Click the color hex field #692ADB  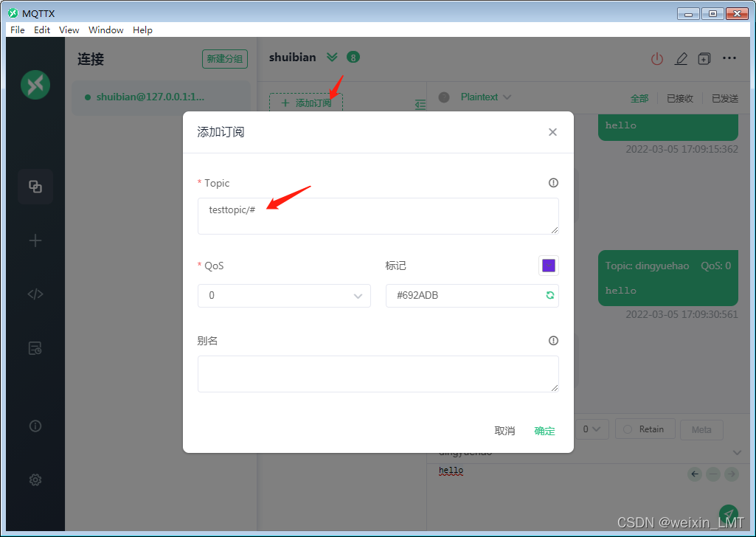coord(472,296)
